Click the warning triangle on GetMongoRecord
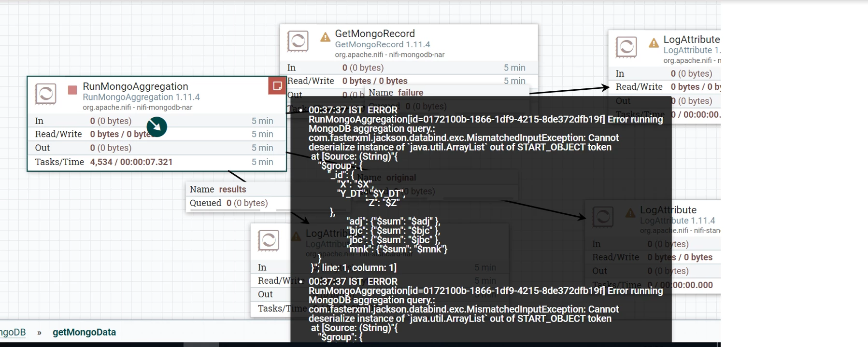Image resolution: width=868 pixels, height=347 pixels. coord(325,37)
